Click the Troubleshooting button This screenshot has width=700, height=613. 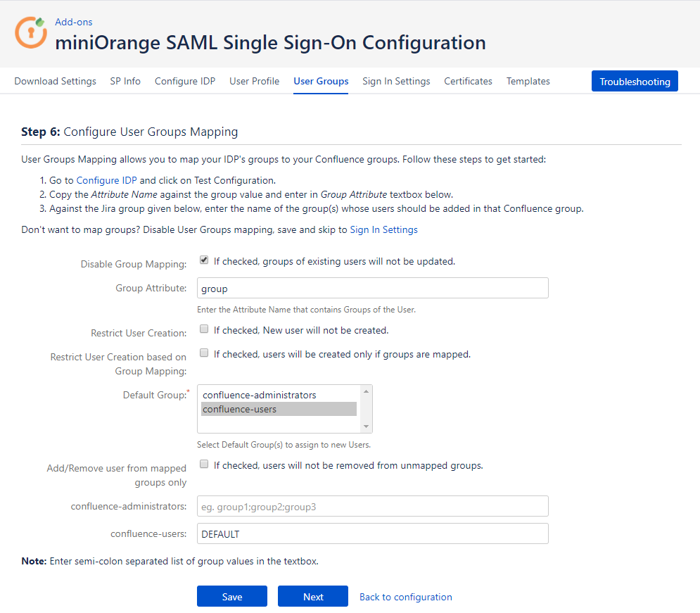click(x=635, y=81)
